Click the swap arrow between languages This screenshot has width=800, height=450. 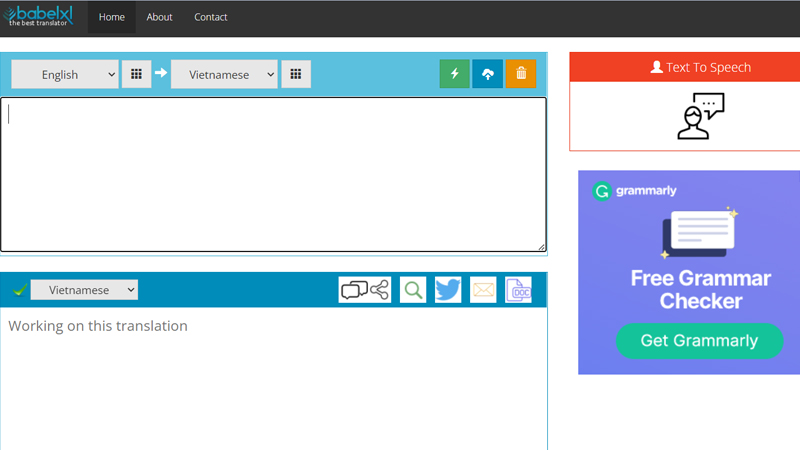161,73
